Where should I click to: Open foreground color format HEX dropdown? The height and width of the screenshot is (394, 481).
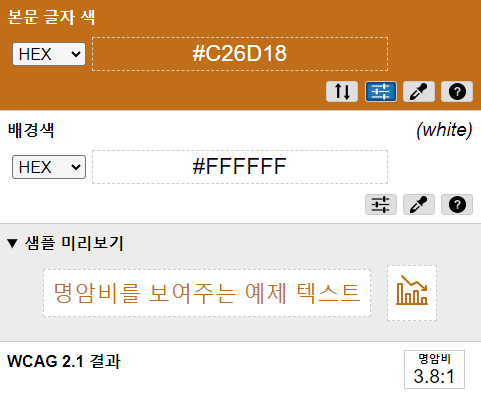(49, 54)
